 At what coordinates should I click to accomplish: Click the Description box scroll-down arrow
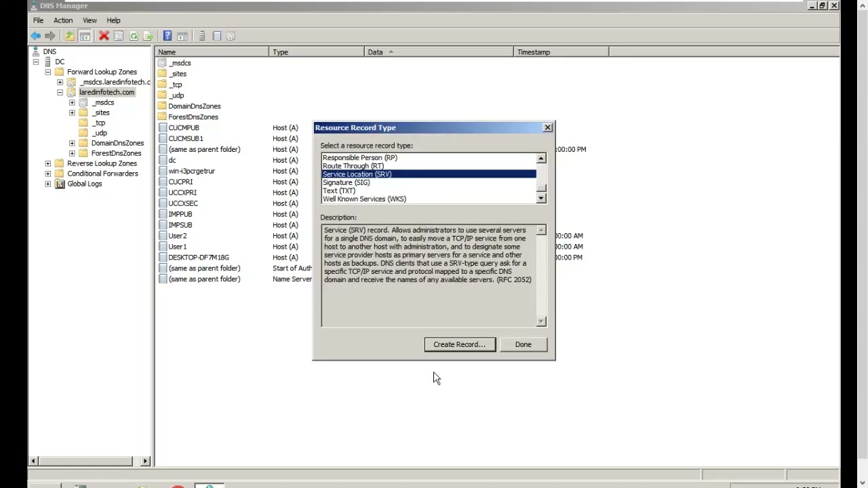coord(541,321)
